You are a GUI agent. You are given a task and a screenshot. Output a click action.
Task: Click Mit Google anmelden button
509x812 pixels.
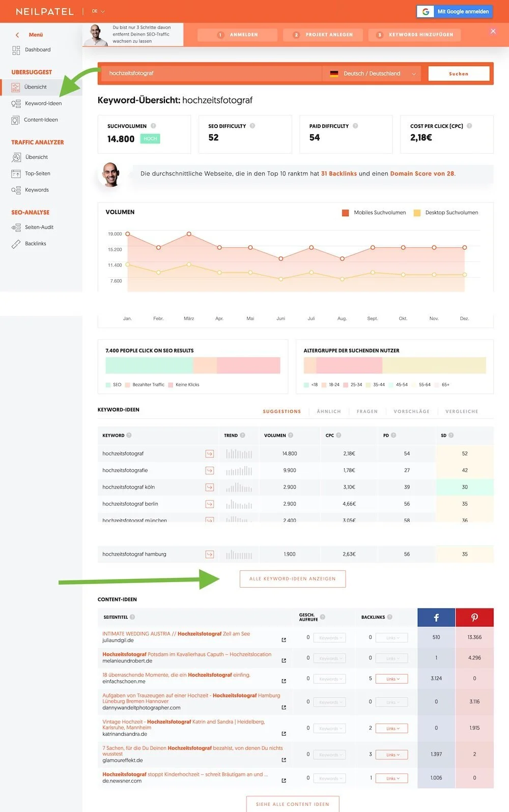point(455,11)
